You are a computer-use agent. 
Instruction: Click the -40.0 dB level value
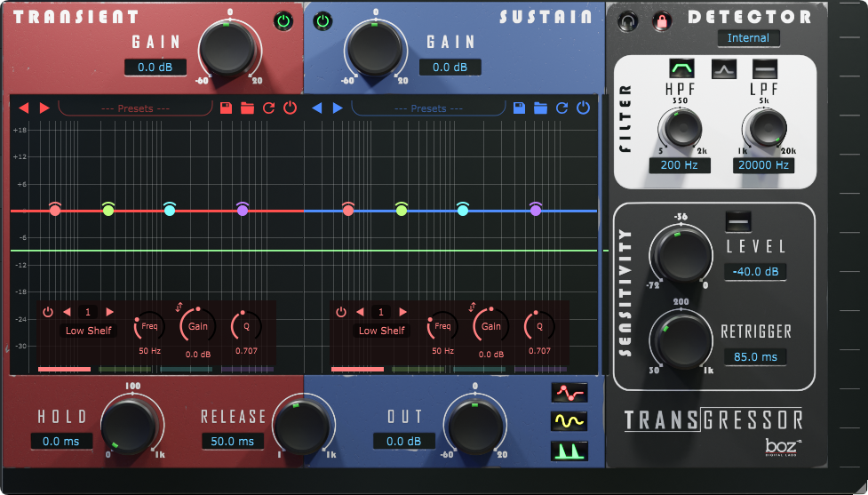[x=756, y=272]
